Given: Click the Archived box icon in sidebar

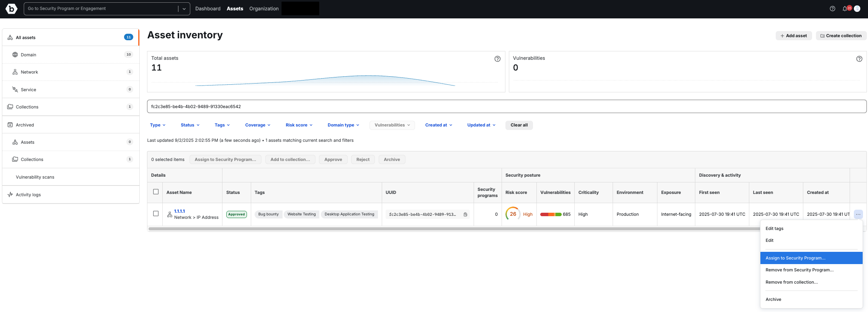Looking at the screenshot, I should [x=10, y=125].
